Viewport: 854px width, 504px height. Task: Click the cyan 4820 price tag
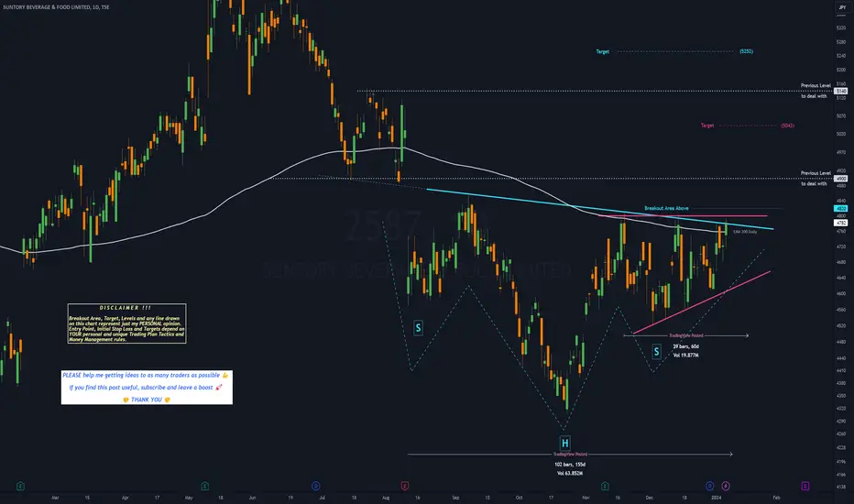click(x=841, y=209)
